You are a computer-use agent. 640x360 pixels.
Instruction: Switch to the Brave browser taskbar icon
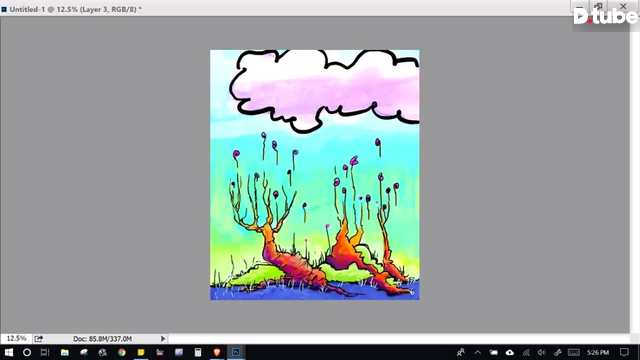(217, 352)
